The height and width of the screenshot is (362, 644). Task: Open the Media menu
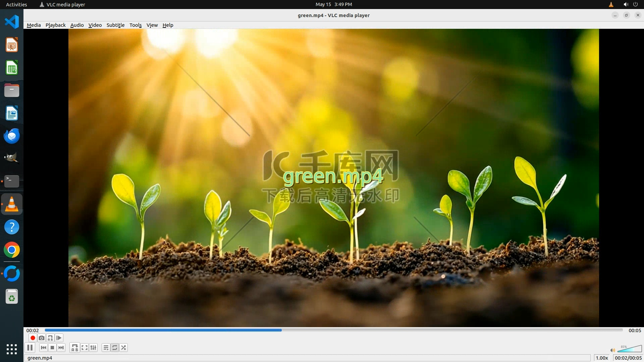pyautogui.click(x=34, y=25)
